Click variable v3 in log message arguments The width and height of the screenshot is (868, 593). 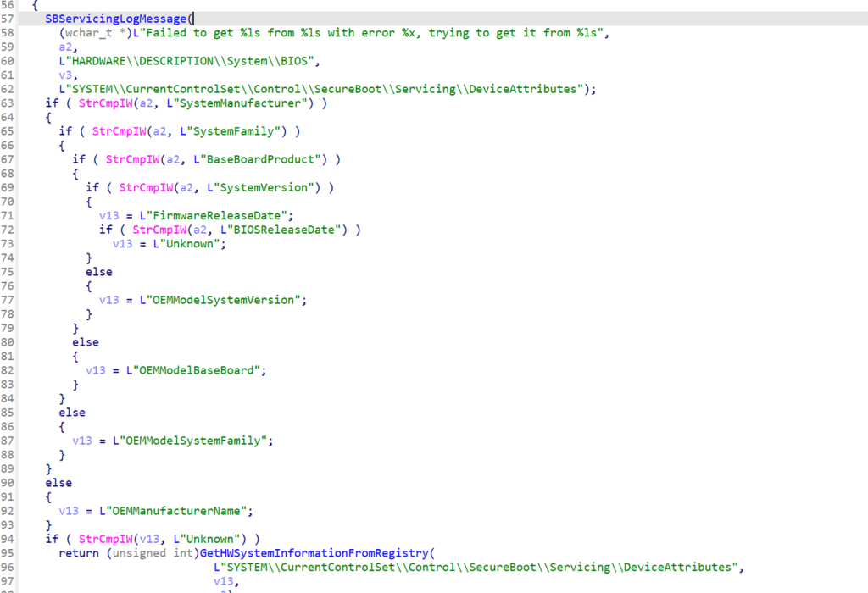(x=65, y=75)
